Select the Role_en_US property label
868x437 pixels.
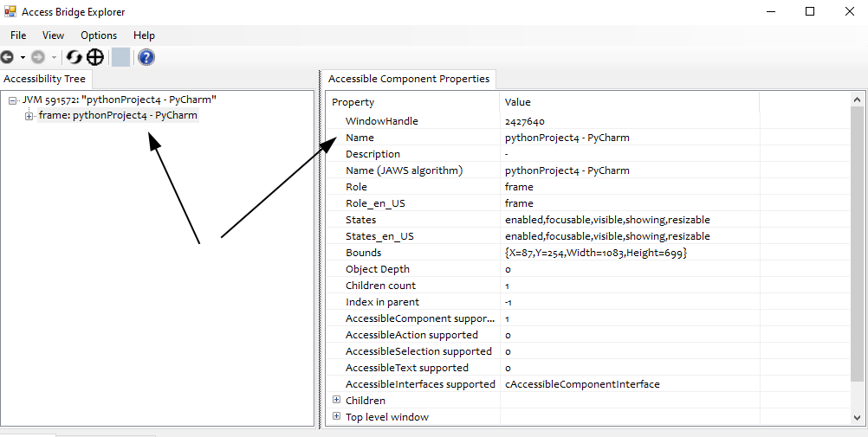tap(375, 203)
